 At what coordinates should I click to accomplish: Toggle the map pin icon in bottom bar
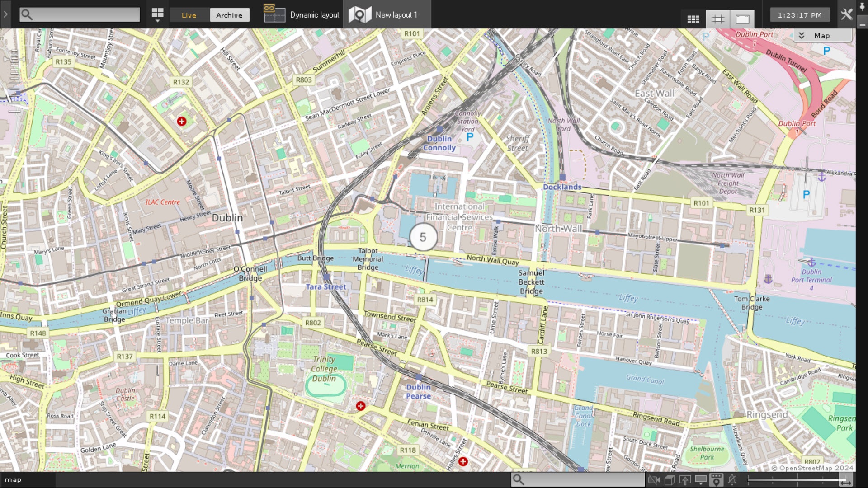pos(716,480)
